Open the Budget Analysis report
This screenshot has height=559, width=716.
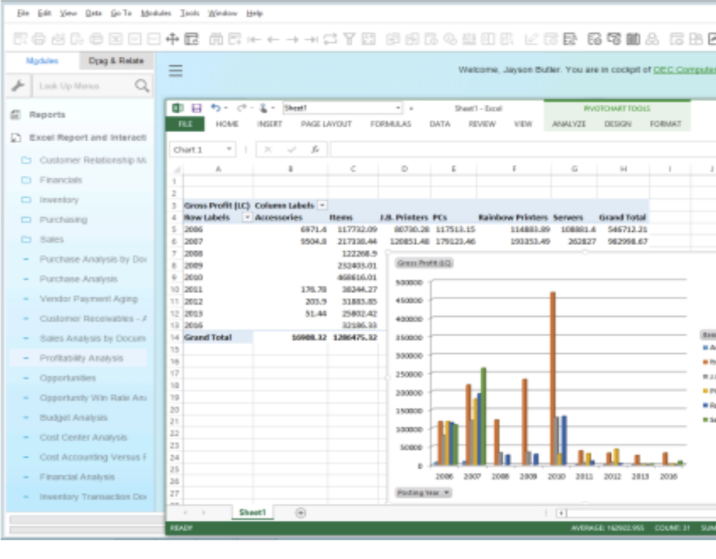point(74,417)
